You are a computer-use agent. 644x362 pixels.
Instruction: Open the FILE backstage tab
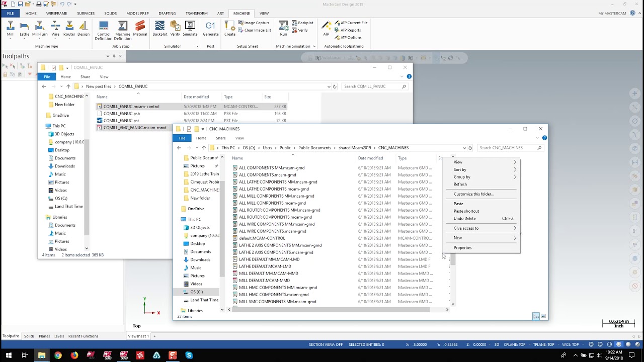[x=10, y=13]
